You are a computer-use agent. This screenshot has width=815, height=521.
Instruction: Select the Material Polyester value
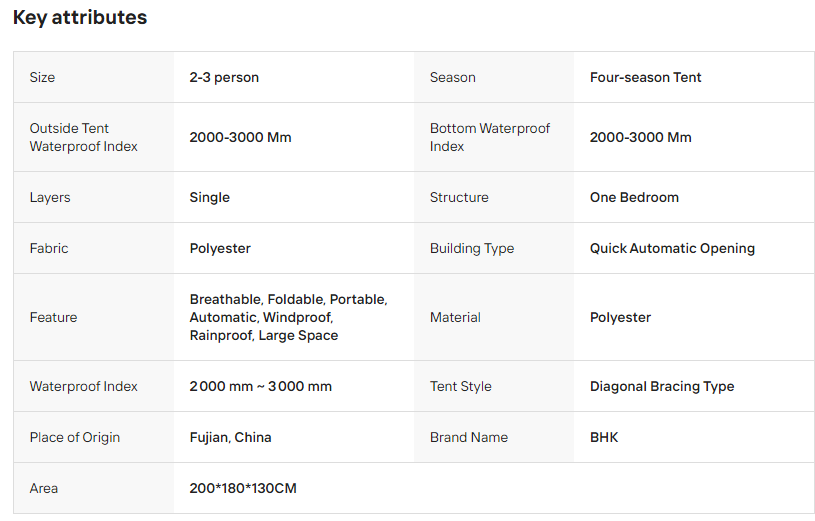[x=620, y=317]
